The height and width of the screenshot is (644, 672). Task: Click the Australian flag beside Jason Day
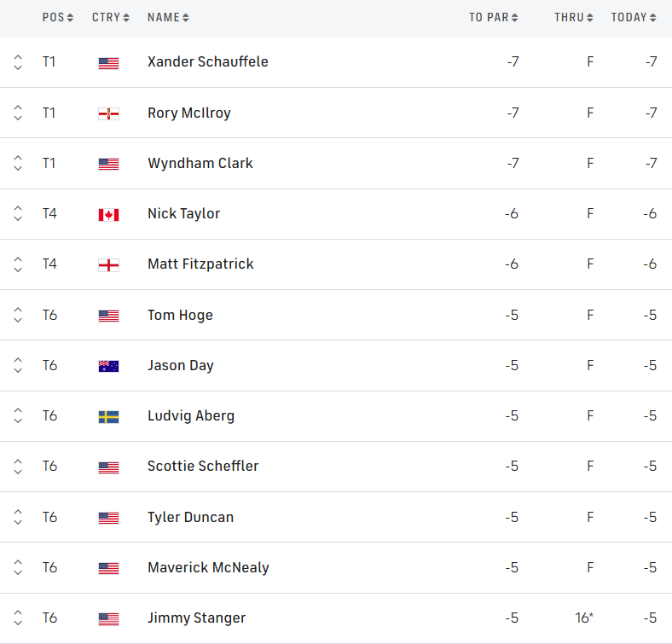point(108,366)
